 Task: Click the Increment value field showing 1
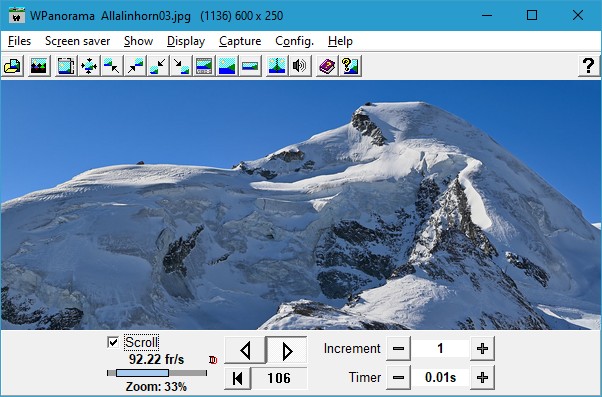(x=440, y=349)
